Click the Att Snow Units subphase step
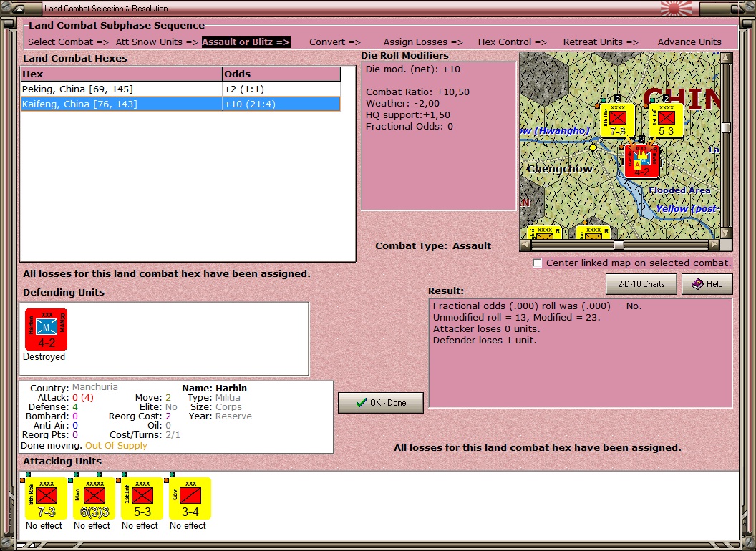The width and height of the screenshot is (756, 551). click(x=157, y=42)
